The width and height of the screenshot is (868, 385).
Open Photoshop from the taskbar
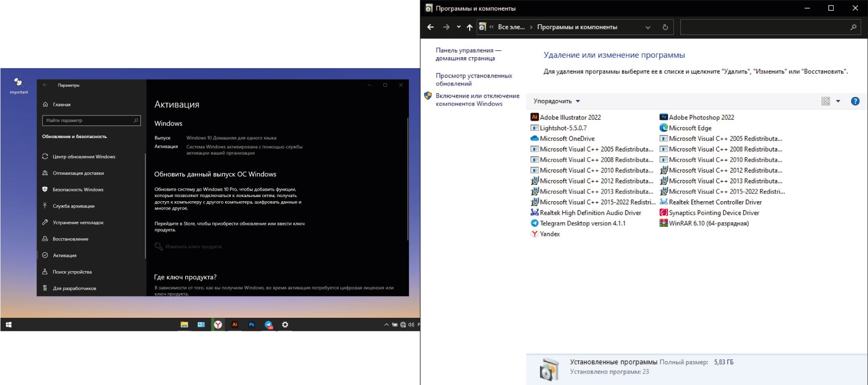click(251, 325)
